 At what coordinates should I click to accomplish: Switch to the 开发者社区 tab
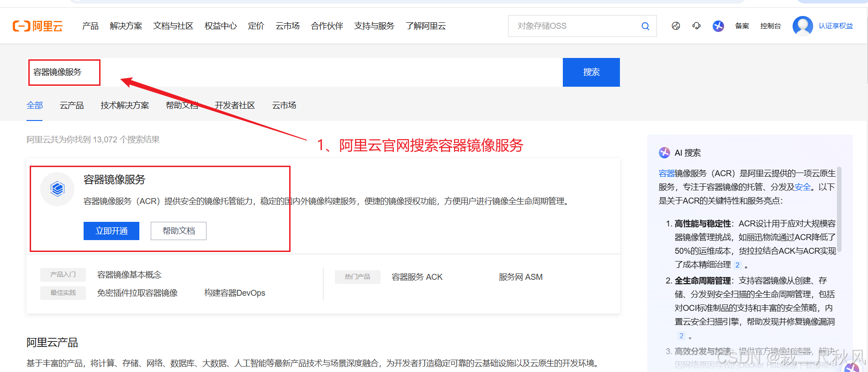pyautogui.click(x=235, y=105)
